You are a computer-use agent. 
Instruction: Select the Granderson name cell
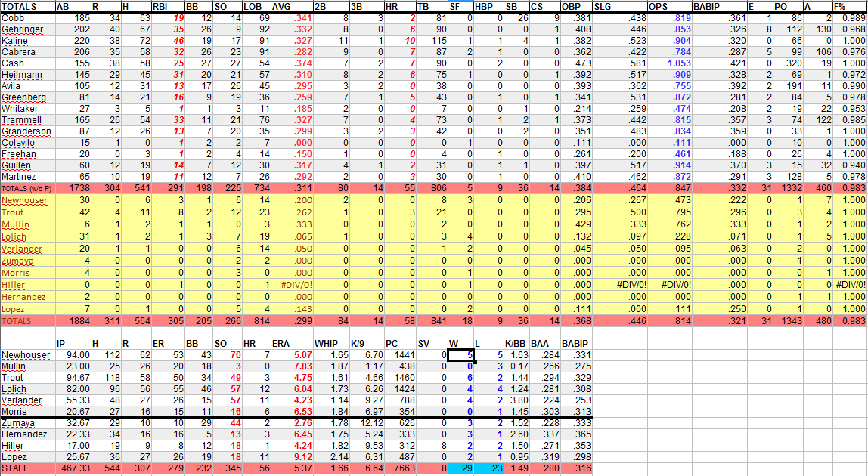pyautogui.click(x=28, y=131)
